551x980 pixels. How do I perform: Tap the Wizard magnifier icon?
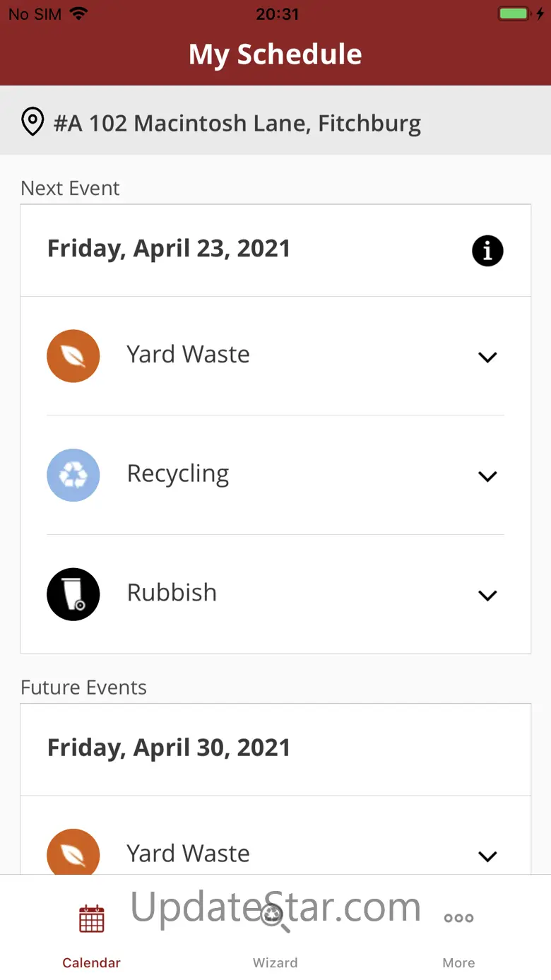[275, 919]
